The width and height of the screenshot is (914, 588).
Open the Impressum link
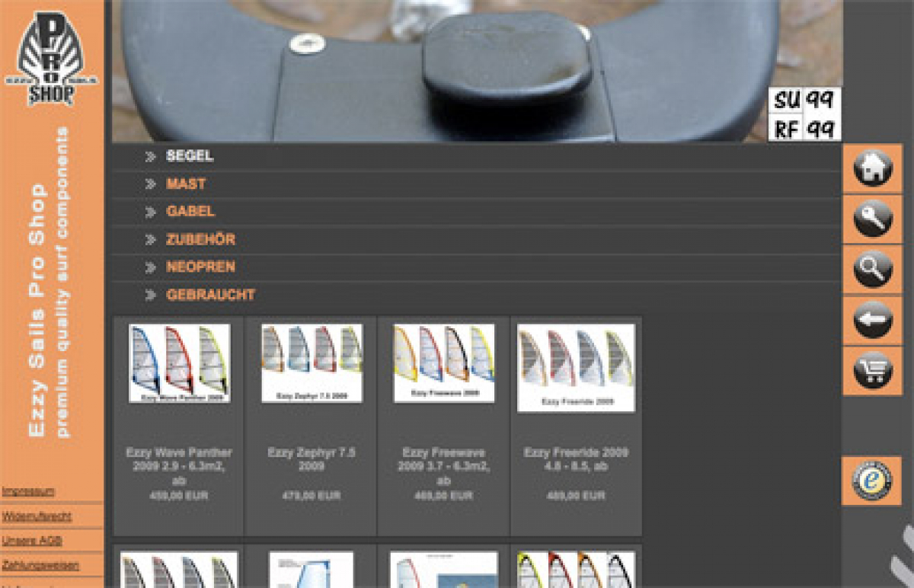point(28,491)
